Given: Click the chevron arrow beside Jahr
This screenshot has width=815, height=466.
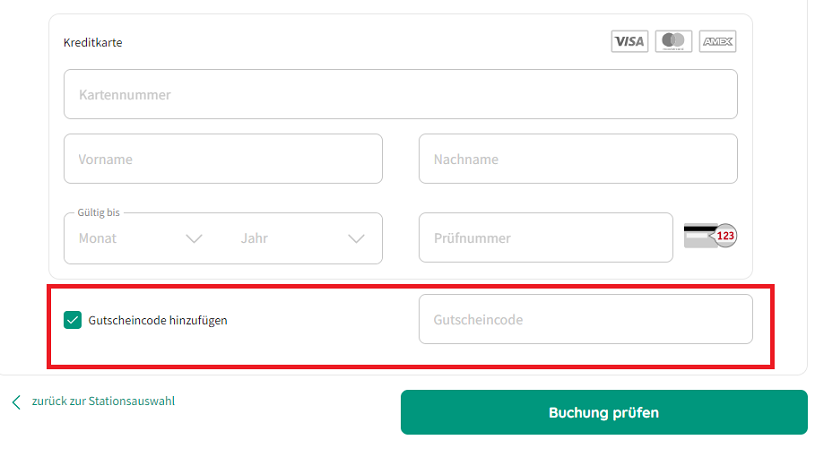Looking at the screenshot, I should click(356, 239).
